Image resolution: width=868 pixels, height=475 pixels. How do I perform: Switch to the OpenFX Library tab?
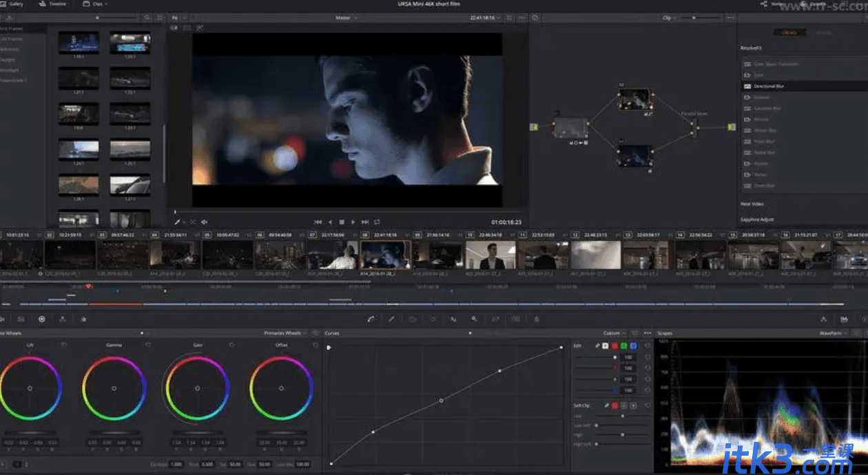coord(789,32)
